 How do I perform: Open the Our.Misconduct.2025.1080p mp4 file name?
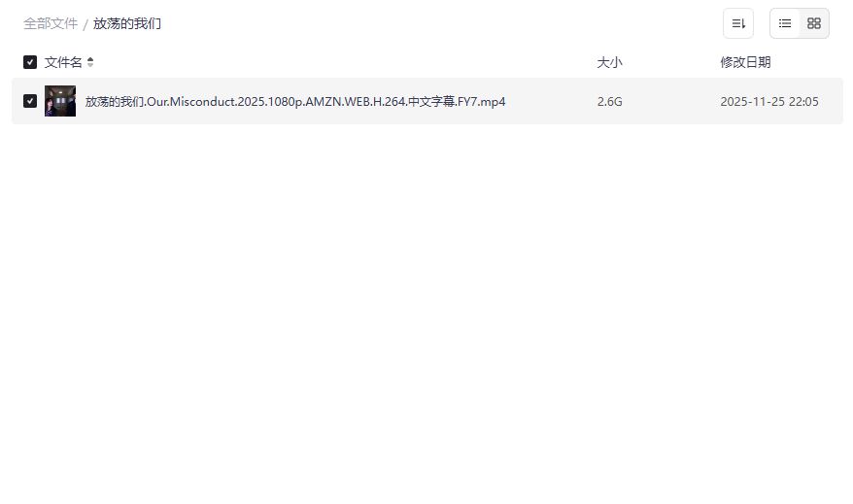295,102
